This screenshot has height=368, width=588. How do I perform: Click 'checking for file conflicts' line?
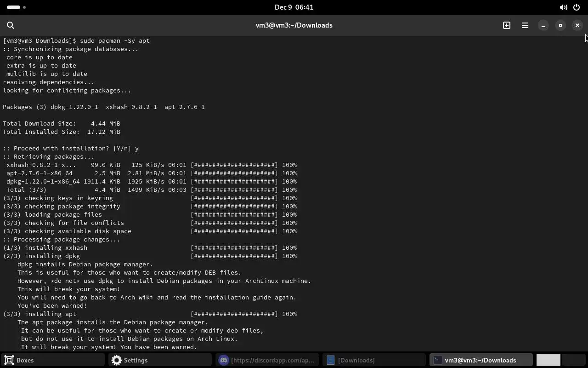150,223
